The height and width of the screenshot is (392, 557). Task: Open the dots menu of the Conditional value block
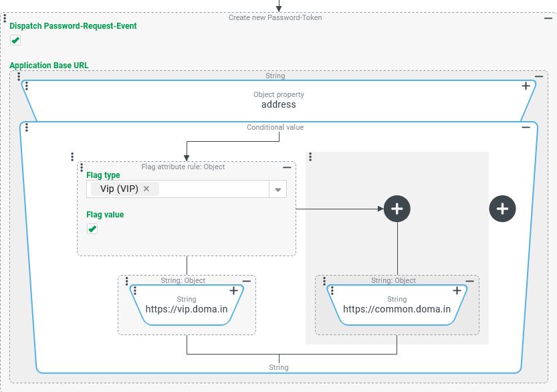26,127
